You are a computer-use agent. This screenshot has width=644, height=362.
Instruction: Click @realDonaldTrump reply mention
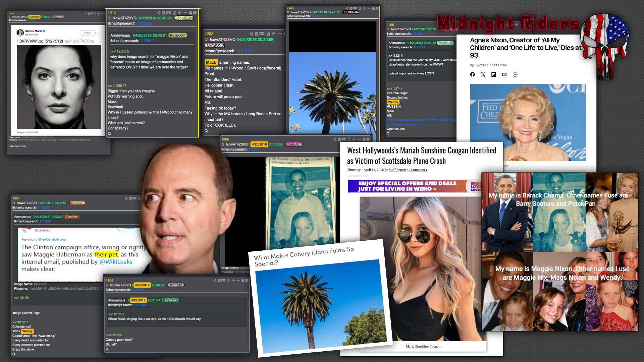click(x=52, y=239)
